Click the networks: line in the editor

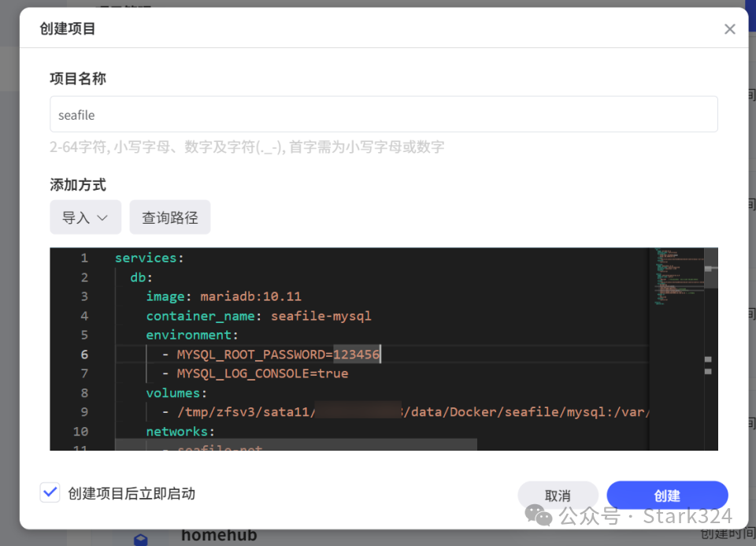point(180,431)
